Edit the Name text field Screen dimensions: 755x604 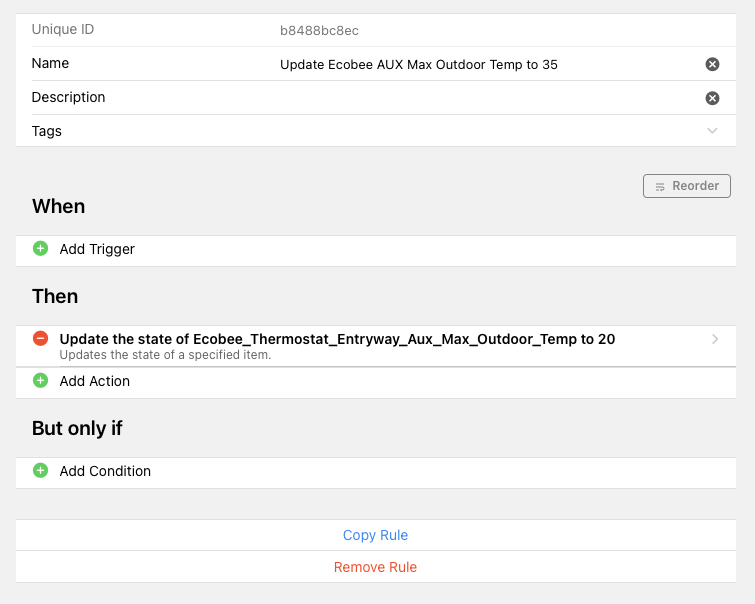click(486, 65)
